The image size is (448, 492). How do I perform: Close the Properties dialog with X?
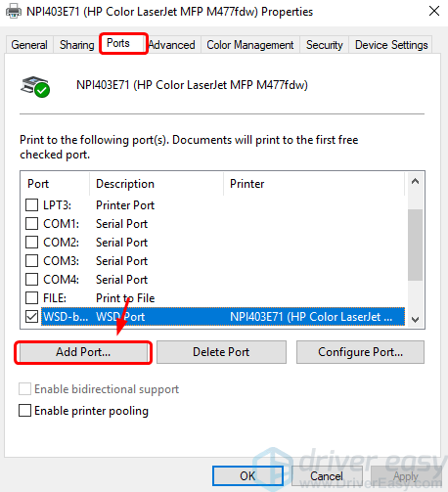(x=434, y=11)
